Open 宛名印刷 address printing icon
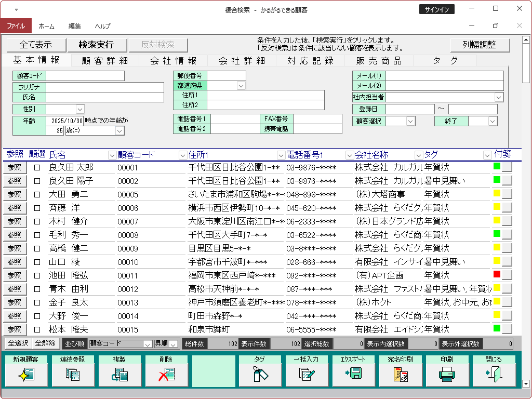This screenshot has width=532, height=399. [400, 374]
